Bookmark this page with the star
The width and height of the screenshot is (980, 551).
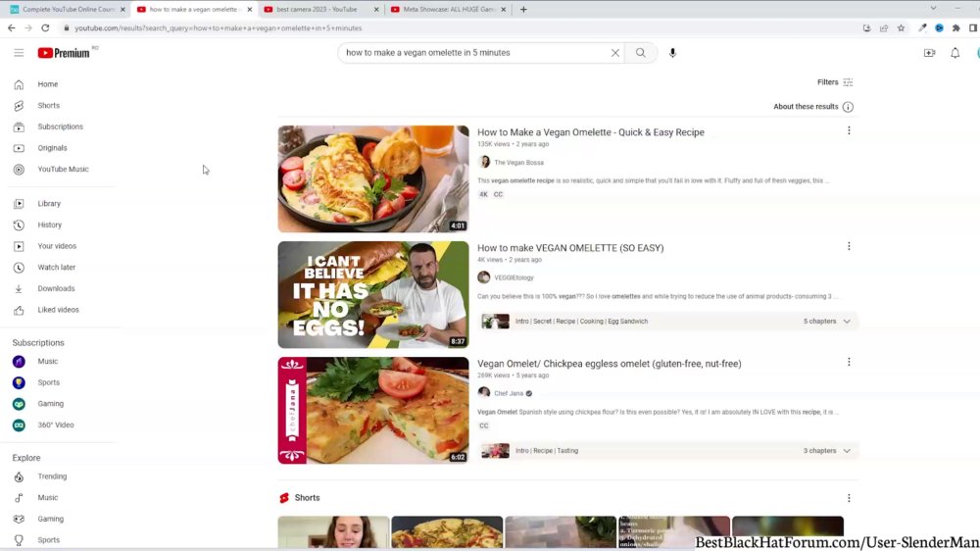point(901,28)
